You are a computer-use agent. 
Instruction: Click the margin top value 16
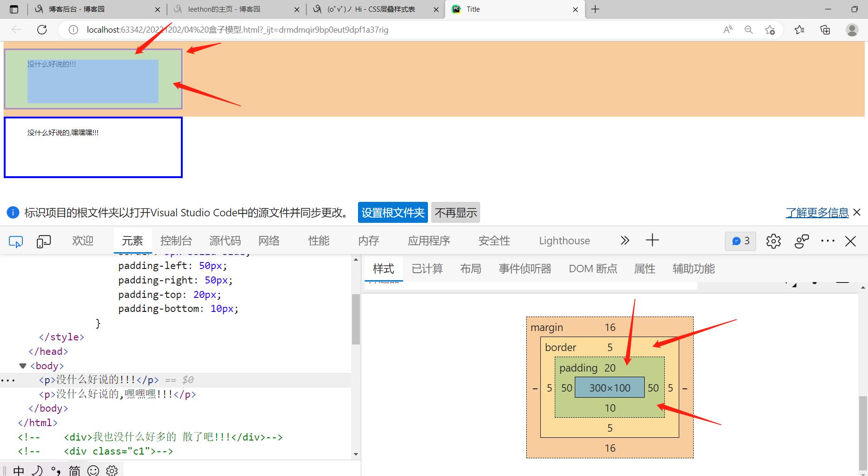point(610,327)
